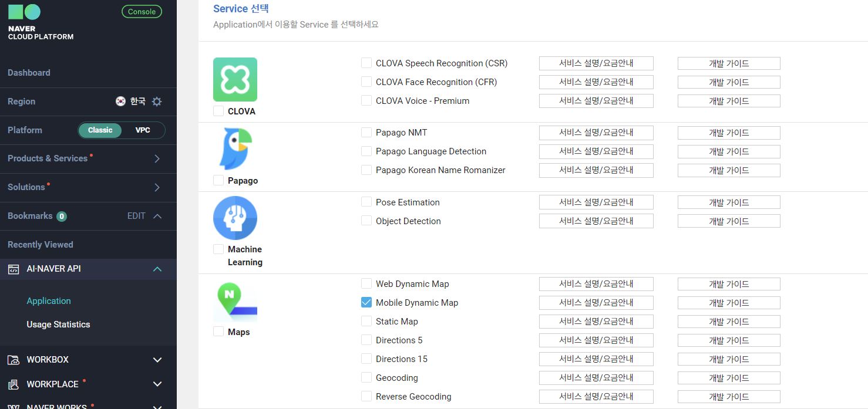Image resolution: width=868 pixels, height=409 pixels.
Task: Open developer guide for Geocoding
Action: click(x=729, y=378)
